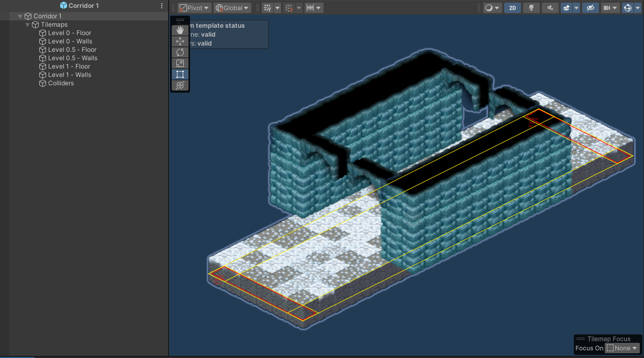Select the Hand tool in the Tools overlay
644x358 pixels.
pyautogui.click(x=180, y=30)
